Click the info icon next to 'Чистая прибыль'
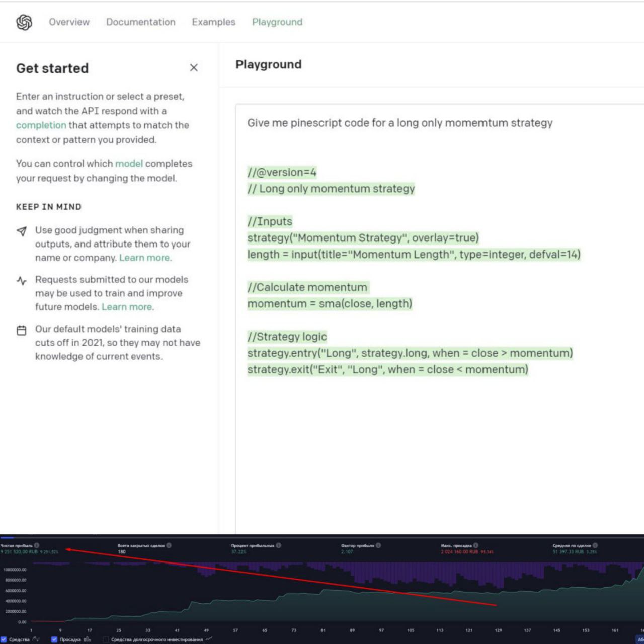The width and height of the screenshot is (644, 644). tap(37, 545)
